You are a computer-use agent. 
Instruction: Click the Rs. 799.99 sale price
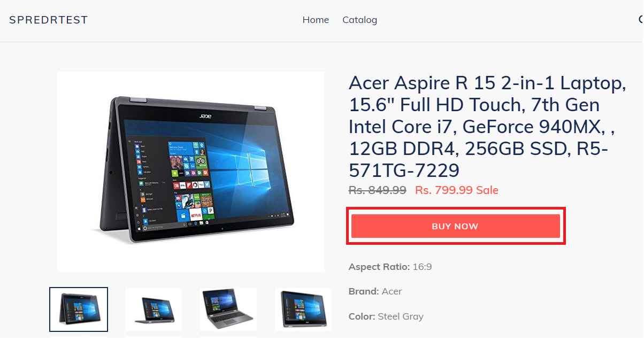(x=444, y=190)
